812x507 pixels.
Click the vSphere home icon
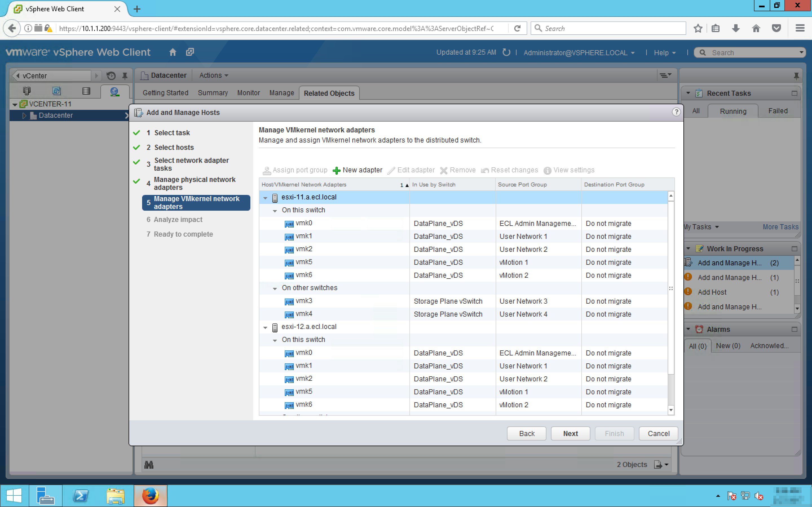[x=173, y=52]
